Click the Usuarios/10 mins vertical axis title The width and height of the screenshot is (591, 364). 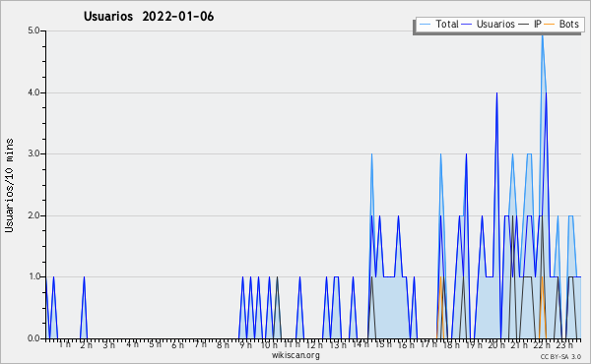[9, 185]
